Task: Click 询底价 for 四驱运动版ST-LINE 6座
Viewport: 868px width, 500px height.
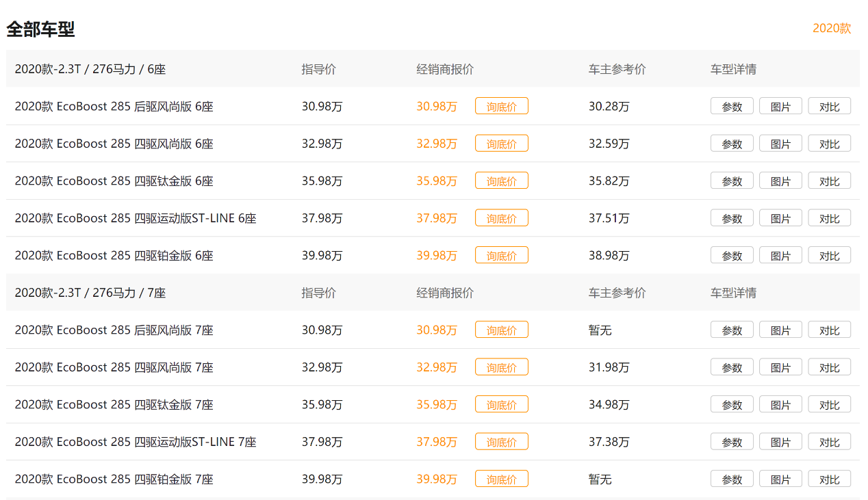Action: click(x=502, y=218)
